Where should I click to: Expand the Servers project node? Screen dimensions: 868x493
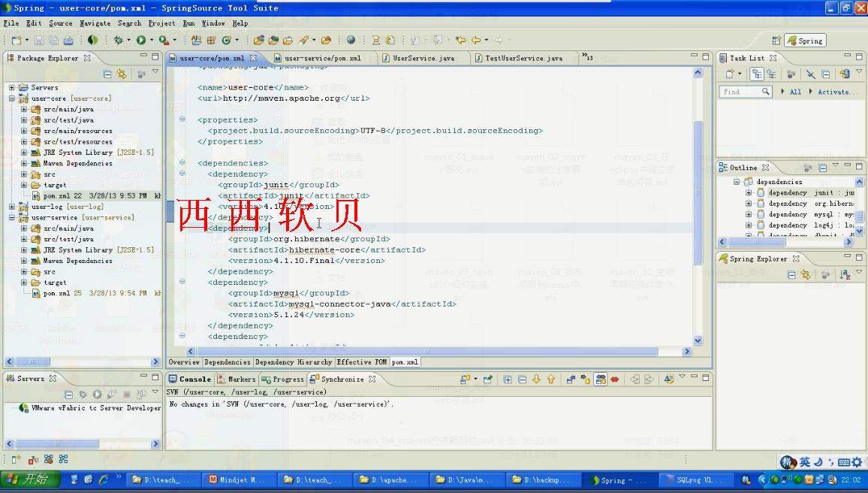click(11, 87)
